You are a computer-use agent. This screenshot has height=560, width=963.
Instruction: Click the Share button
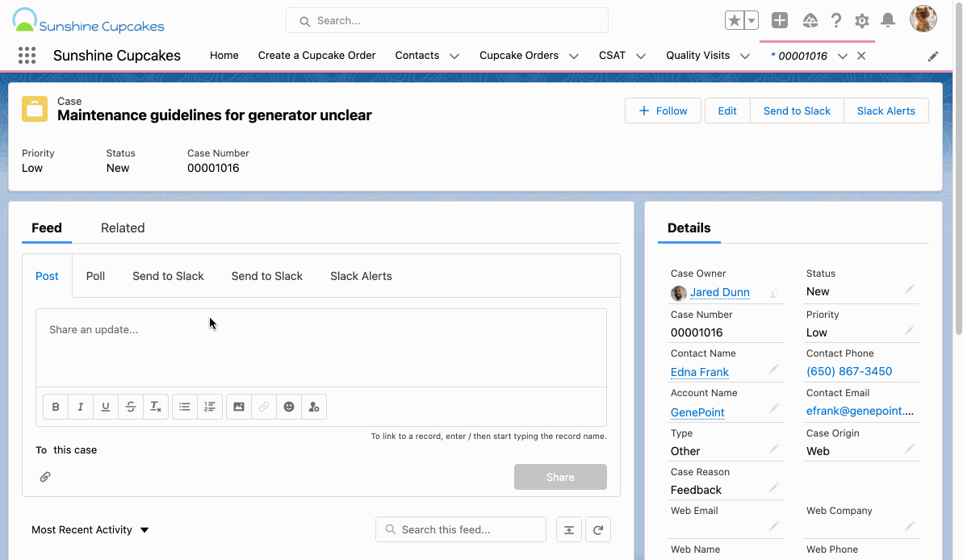click(x=560, y=477)
